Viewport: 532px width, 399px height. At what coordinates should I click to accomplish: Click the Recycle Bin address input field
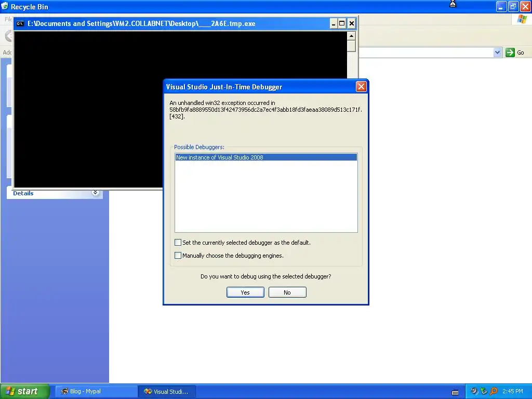[x=426, y=52]
